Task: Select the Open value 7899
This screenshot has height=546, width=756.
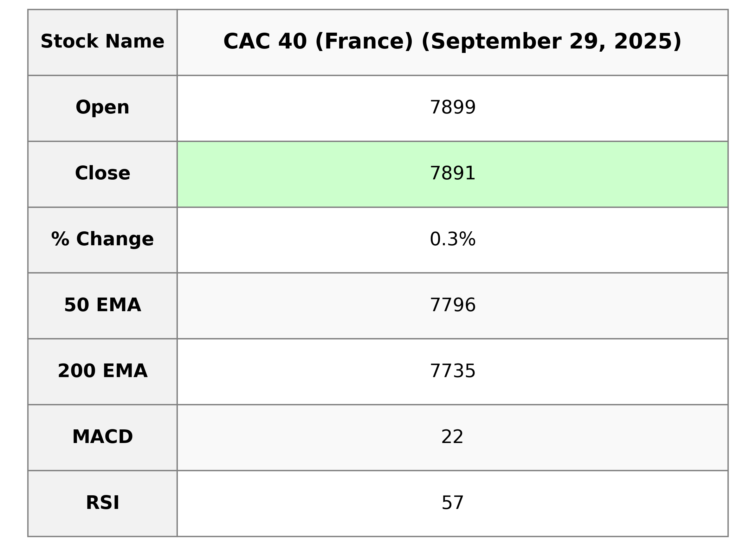Action: (452, 108)
